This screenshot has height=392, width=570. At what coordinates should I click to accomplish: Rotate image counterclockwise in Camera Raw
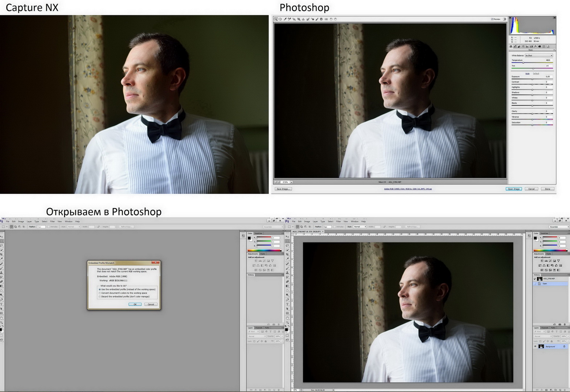(331, 19)
